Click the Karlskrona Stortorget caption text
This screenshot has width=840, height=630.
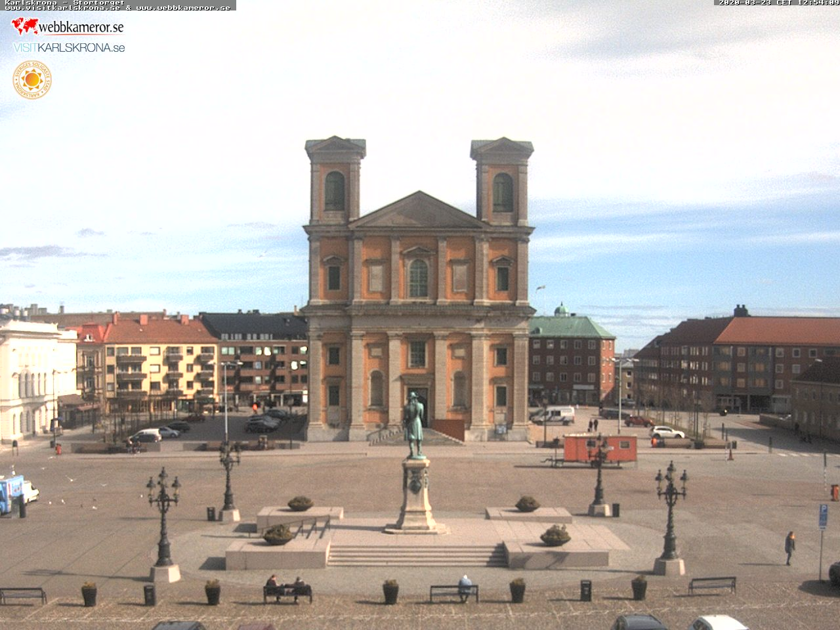click(64, 3)
